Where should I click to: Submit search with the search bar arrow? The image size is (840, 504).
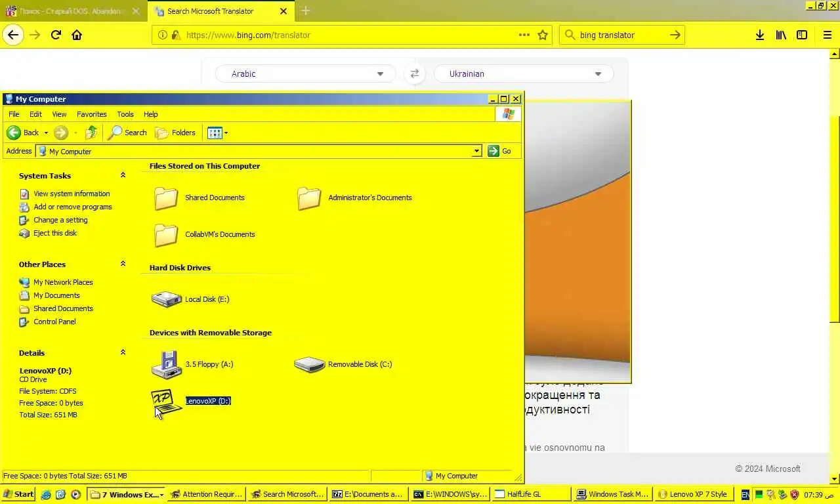coord(675,35)
